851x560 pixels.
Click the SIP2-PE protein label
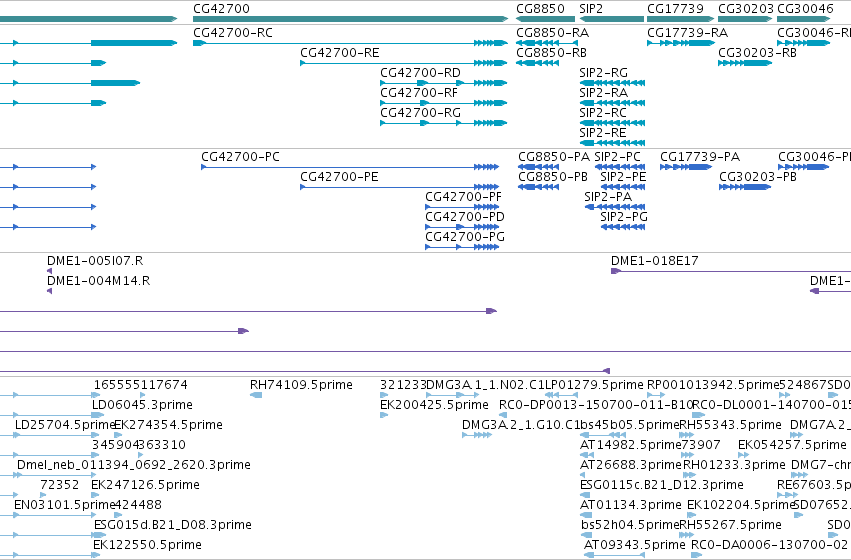point(624,177)
